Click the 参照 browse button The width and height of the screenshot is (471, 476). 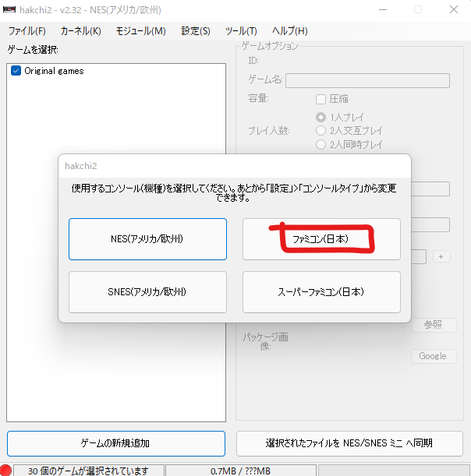click(434, 325)
